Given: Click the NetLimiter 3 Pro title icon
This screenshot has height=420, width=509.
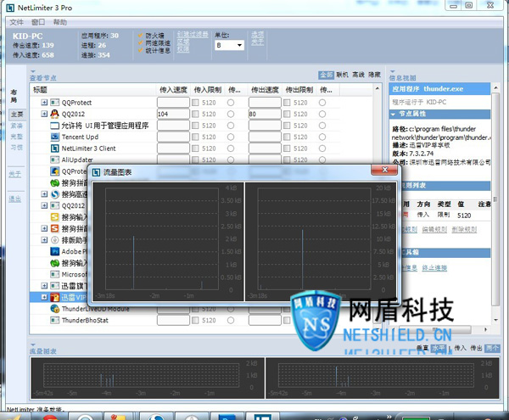Looking at the screenshot, I should tap(10, 8).
